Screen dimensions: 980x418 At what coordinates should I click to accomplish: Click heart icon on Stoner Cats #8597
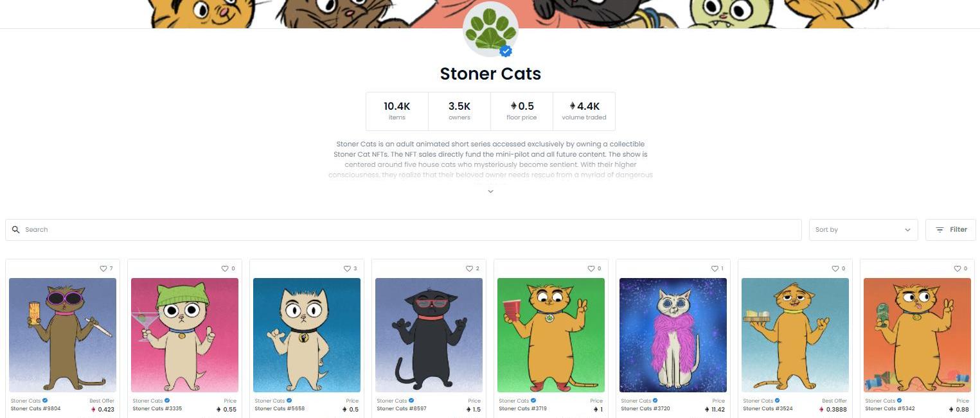tap(469, 268)
